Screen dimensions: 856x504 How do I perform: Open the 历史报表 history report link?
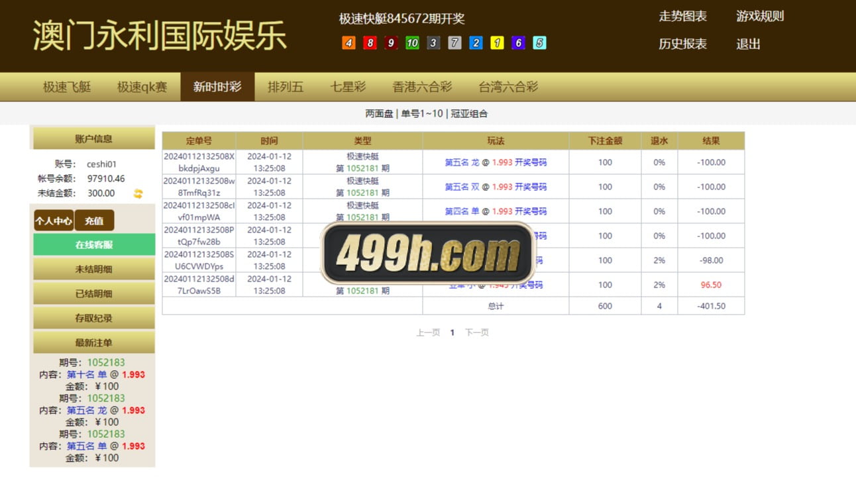682,44
